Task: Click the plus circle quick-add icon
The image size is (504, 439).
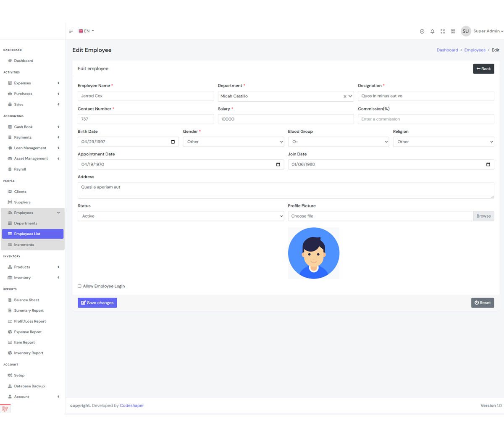Action: click(x=422, y=32)
